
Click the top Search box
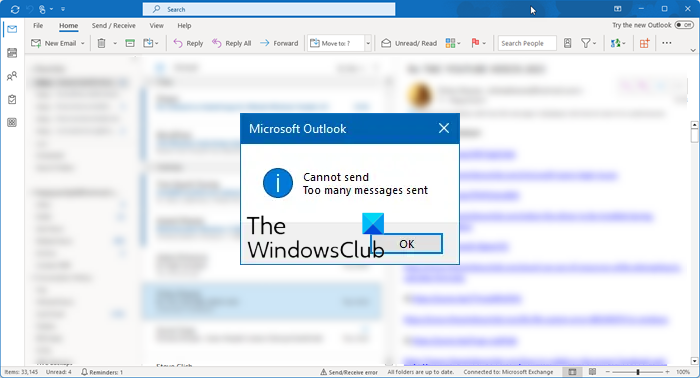(269, 9)
